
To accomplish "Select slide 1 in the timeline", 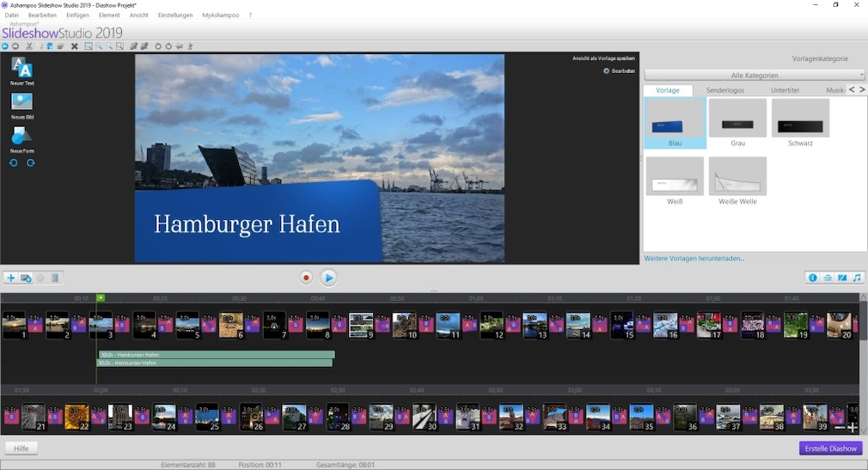I will tap(15, 325).
